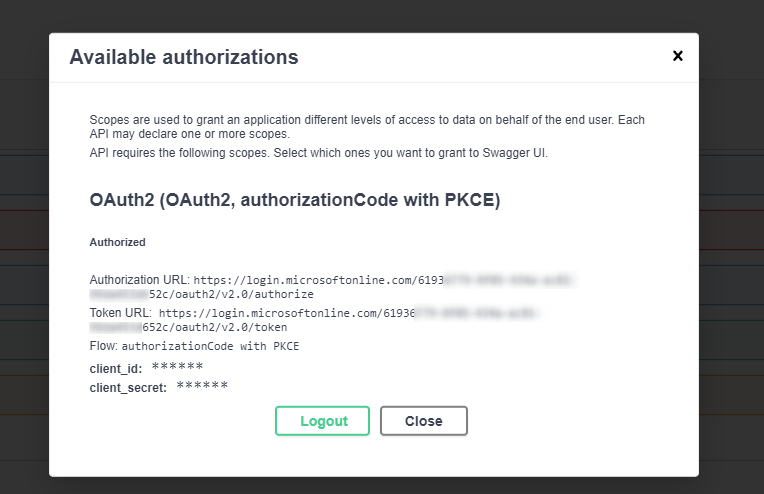Click the client_id label
The image size is (764, 494).
(115, 368)
